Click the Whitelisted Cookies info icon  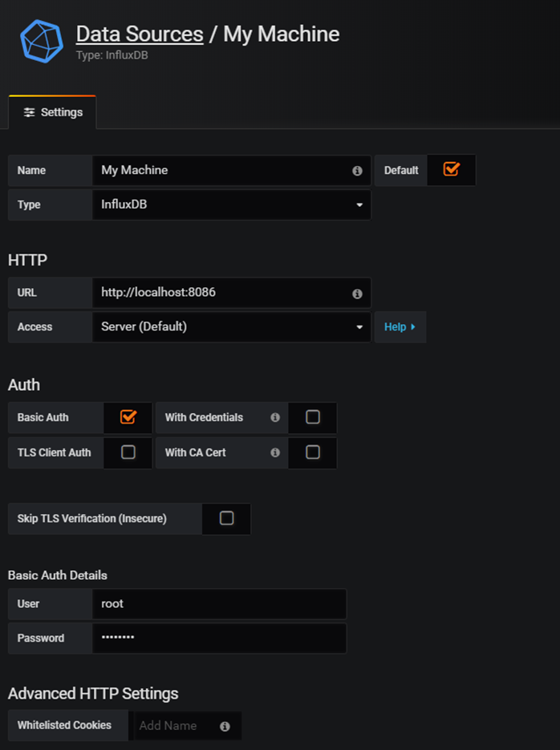(225, 727)
